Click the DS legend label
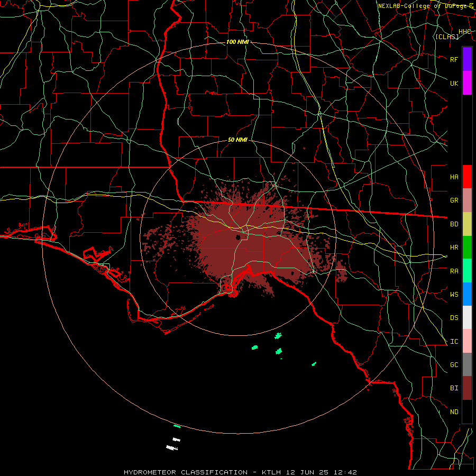476x476 pixels. tap(454, 318)
